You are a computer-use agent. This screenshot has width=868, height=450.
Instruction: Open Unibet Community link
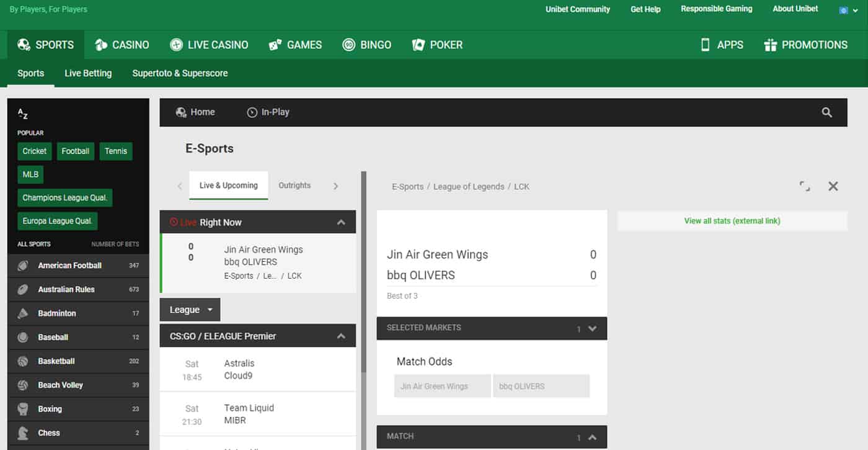click(x=578, y=9)
